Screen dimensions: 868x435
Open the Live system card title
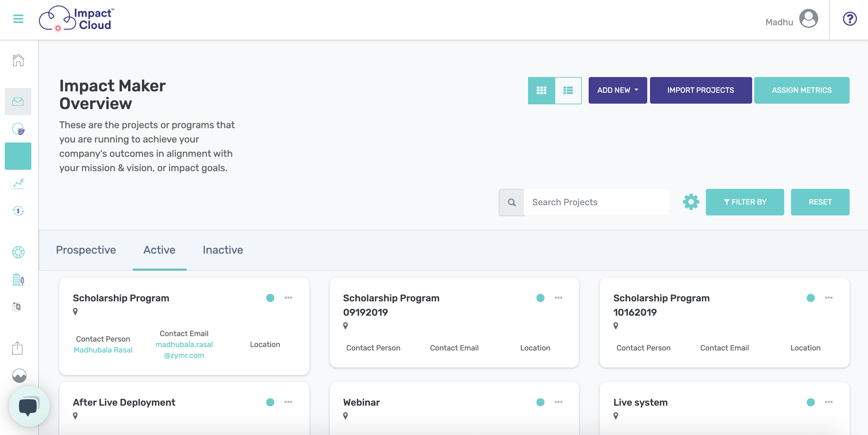click(x=640, y=402)
